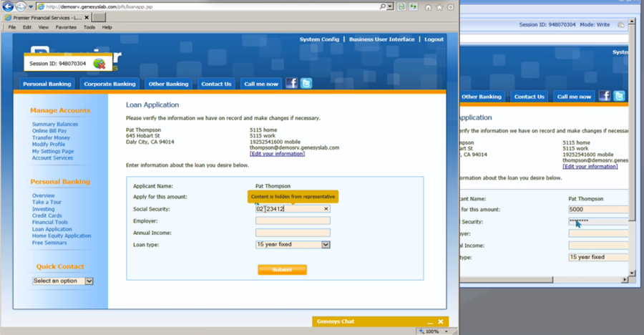
Task: Switch to the Corporate Banking tab
Action: pyautogui.click(x=109, y=84)
